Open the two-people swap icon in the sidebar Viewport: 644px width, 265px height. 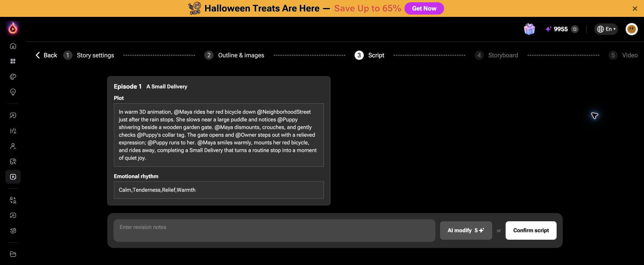(x=13, y=200)
